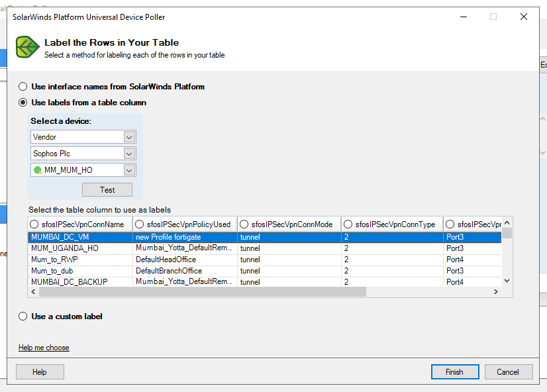Click 'new Profile fortigate' cell
Screen dimensions: 547x392
click(x=185, y=237)
